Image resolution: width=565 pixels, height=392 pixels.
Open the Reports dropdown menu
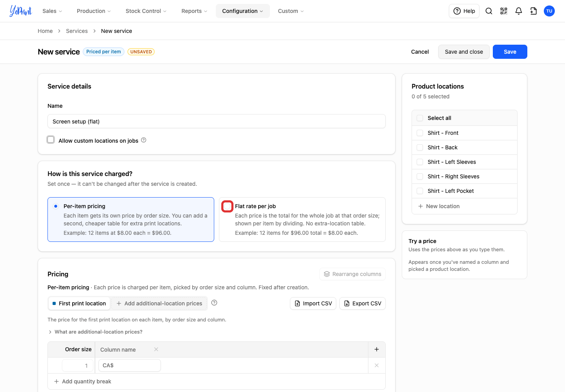pos(194,11)
